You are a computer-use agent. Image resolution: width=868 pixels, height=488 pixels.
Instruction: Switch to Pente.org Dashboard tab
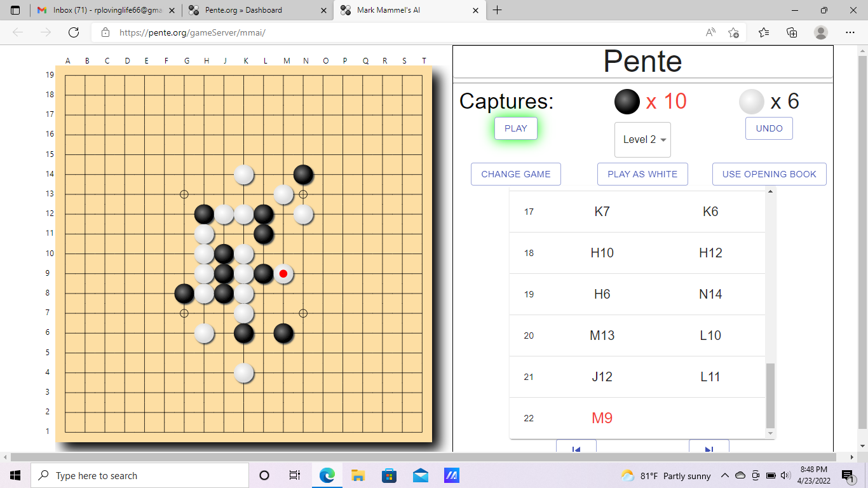pyautogui.click(x=257, y=10)
